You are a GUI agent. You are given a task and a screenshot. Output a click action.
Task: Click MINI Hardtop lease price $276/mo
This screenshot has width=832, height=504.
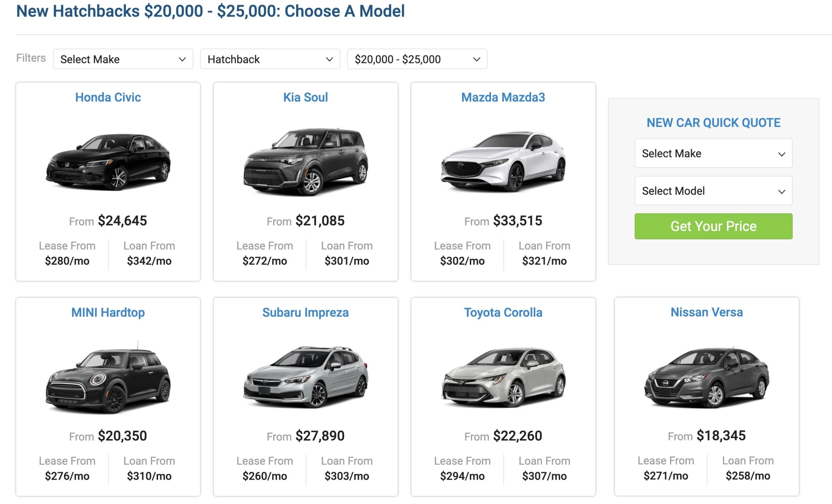click(x=67, y=476)
